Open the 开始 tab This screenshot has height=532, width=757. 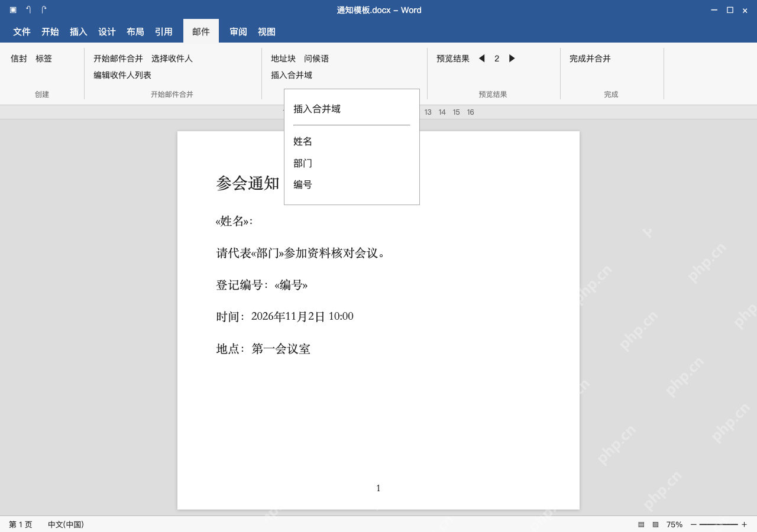point(50,31)
